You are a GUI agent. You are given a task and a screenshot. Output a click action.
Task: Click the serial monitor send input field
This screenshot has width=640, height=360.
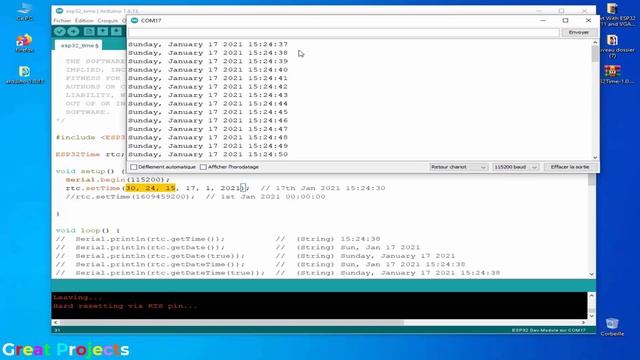pyautogui.click(x=344, y=32)
